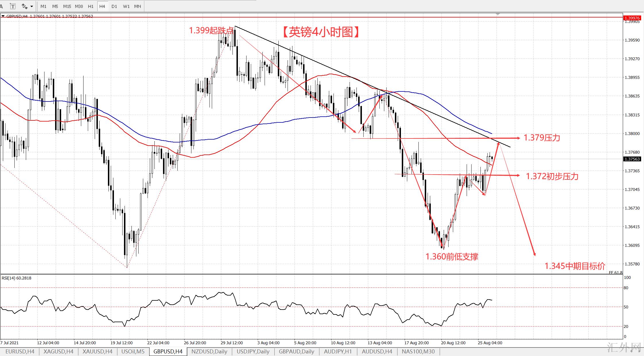
Task: Switch to the M15 timeframe
Action: (67, 6)
